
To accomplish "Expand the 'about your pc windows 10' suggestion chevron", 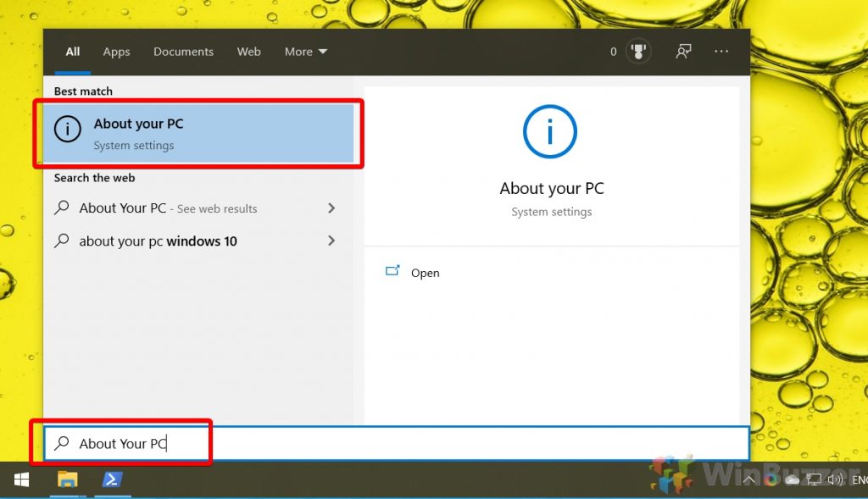I will click(331, 241).
